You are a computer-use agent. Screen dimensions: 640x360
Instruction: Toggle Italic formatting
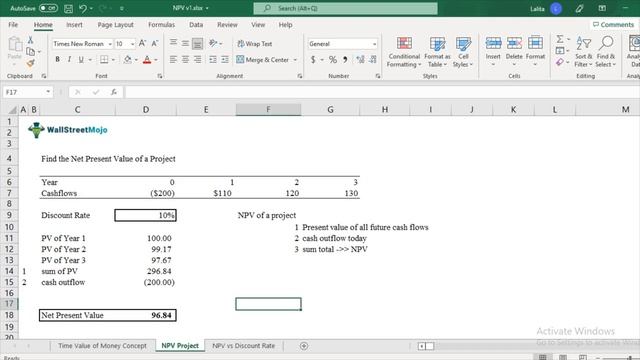point(69,60)
